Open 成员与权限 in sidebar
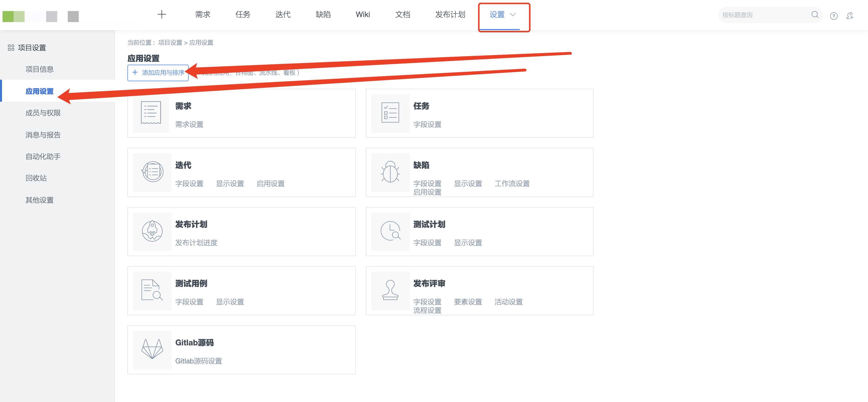This screenshot has width=868, height=402. tap(43, 113)
